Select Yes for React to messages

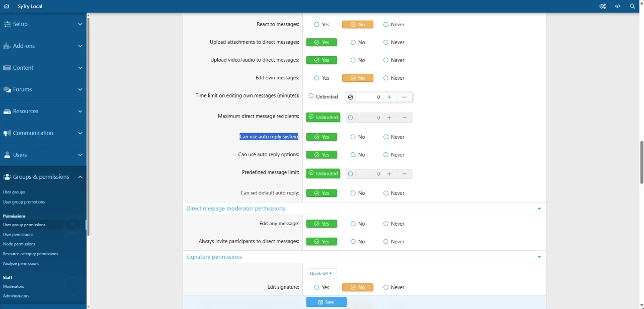coord(321,24)
